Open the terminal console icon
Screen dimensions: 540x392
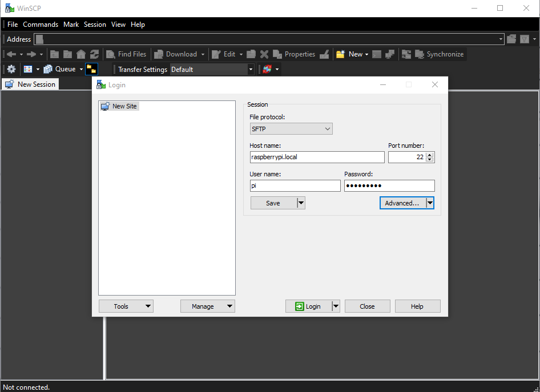click(x=377, y=54)
